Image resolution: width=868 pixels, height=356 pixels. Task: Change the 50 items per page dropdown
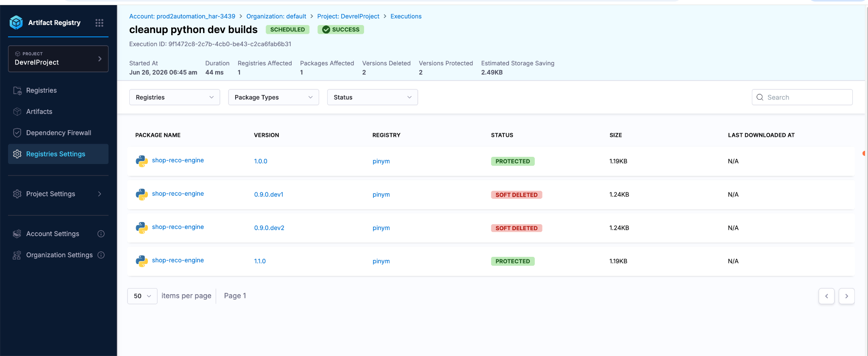coord(142,296)
